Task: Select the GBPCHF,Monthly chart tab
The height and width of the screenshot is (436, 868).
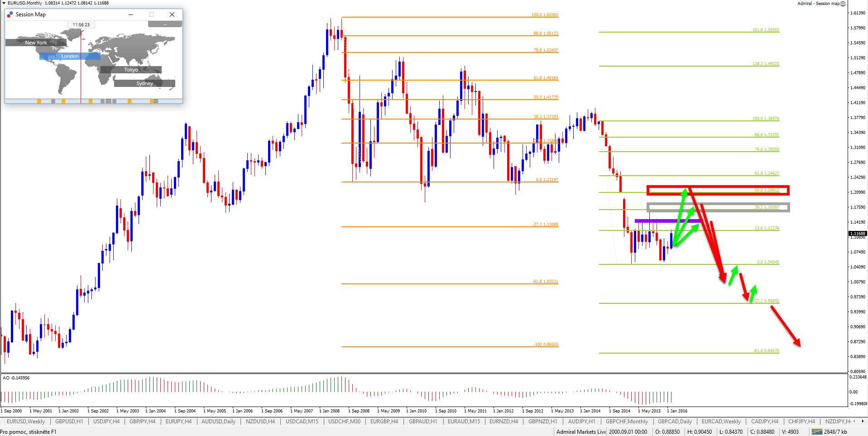Action: [x=627, y=422]
